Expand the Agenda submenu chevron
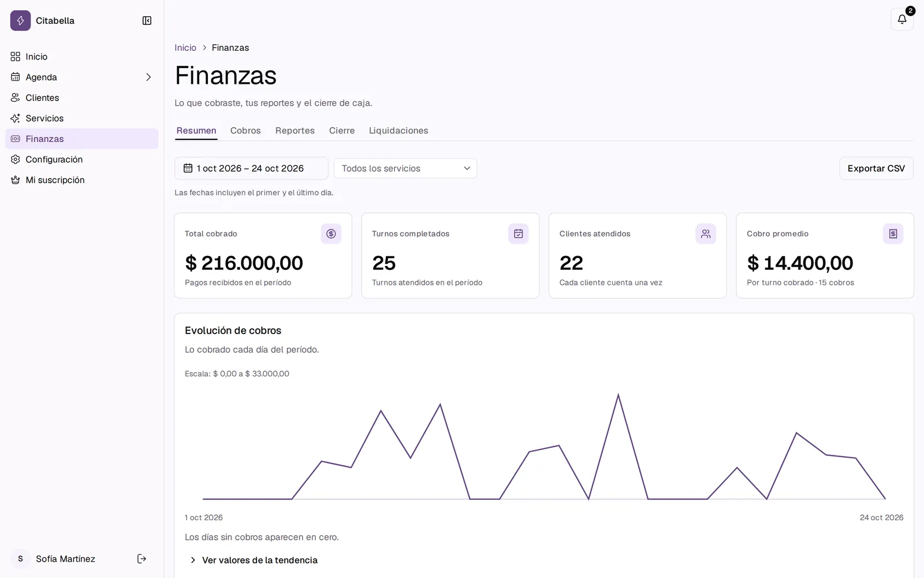Screen dimensions: 924x578 [148, 77]
